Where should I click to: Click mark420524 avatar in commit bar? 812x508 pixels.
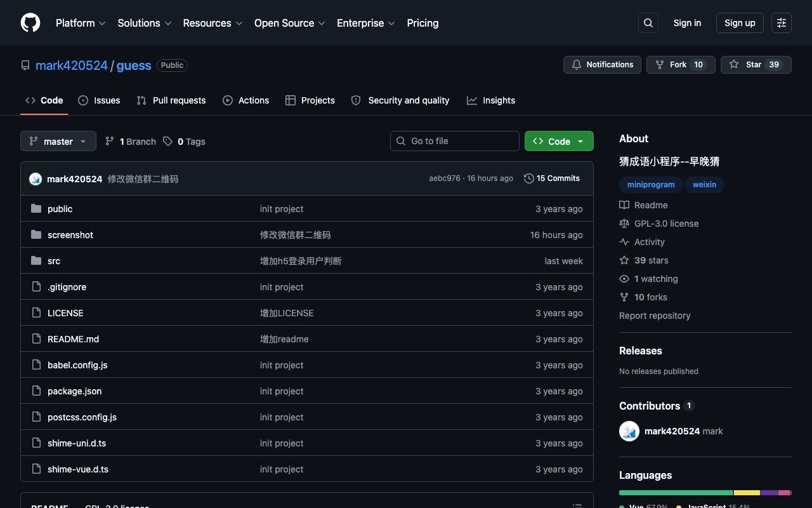[x=36, y=179]
